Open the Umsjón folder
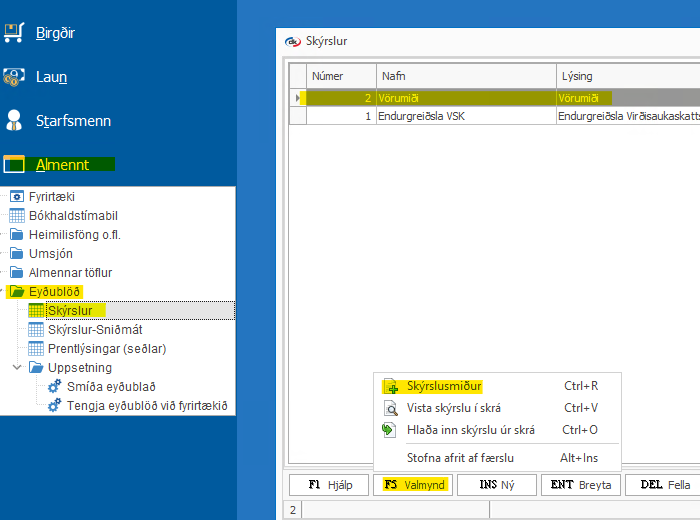 click(50, 254)
